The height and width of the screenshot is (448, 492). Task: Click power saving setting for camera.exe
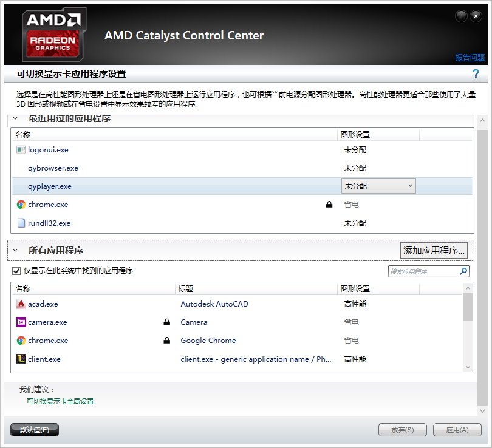pos(351,322)
